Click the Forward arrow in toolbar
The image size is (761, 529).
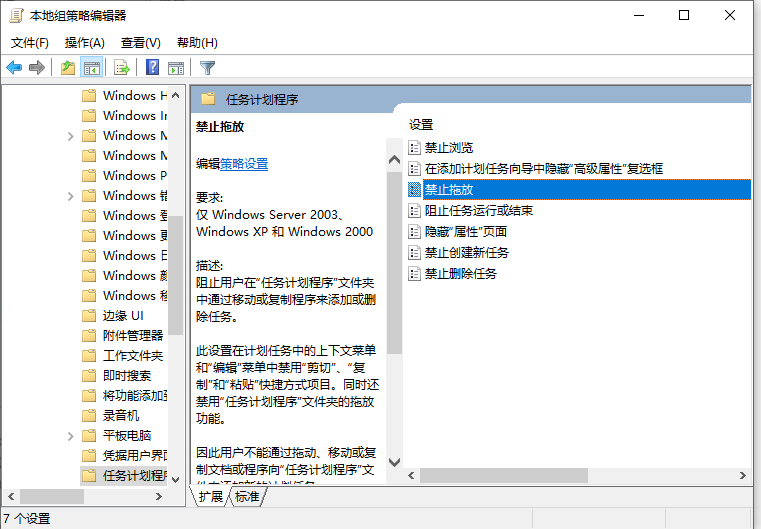pos(37,68)
